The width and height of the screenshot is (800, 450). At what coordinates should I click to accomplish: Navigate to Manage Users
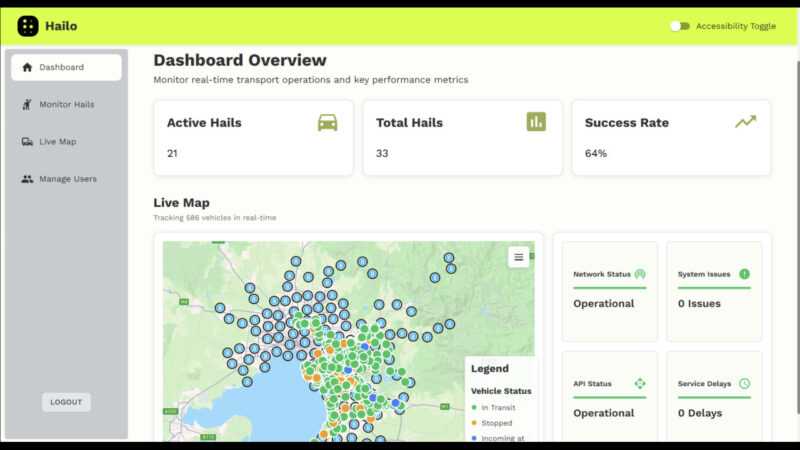[x=66, y=179]
